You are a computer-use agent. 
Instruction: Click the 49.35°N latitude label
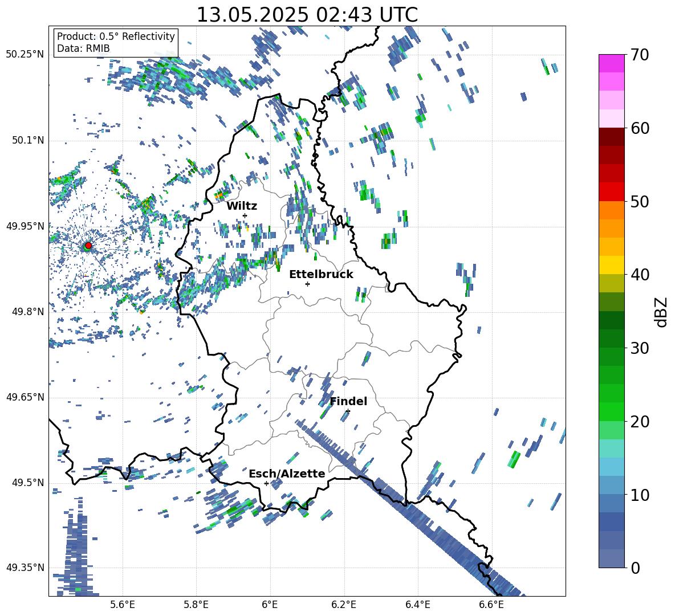point(25,568)
